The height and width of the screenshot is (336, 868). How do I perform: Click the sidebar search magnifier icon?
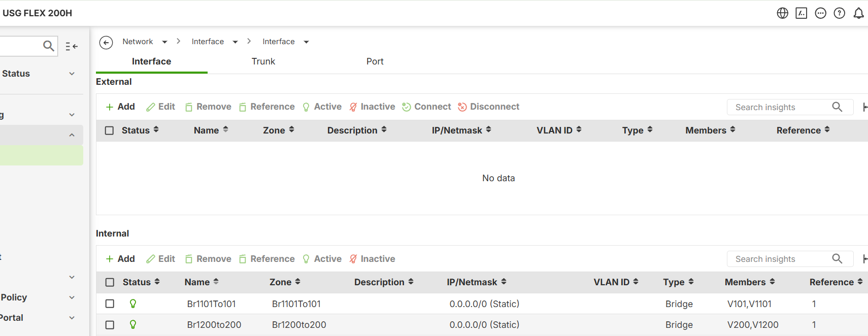pos(49,46)
